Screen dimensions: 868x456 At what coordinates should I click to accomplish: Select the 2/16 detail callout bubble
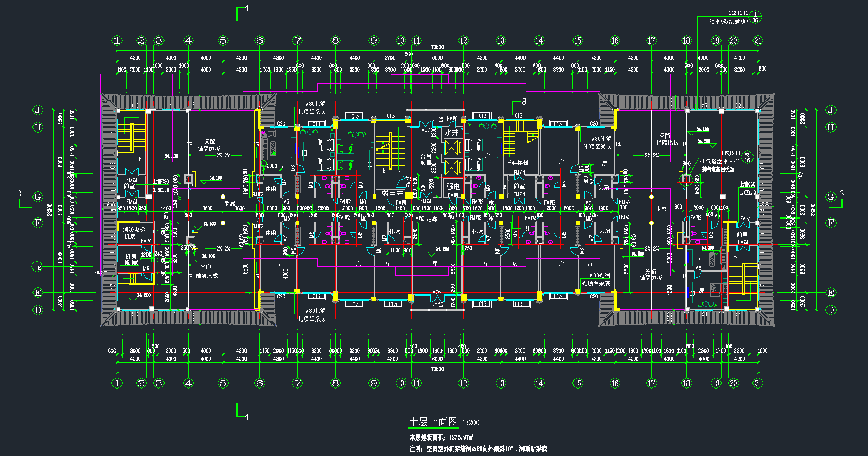coord(748,157)
